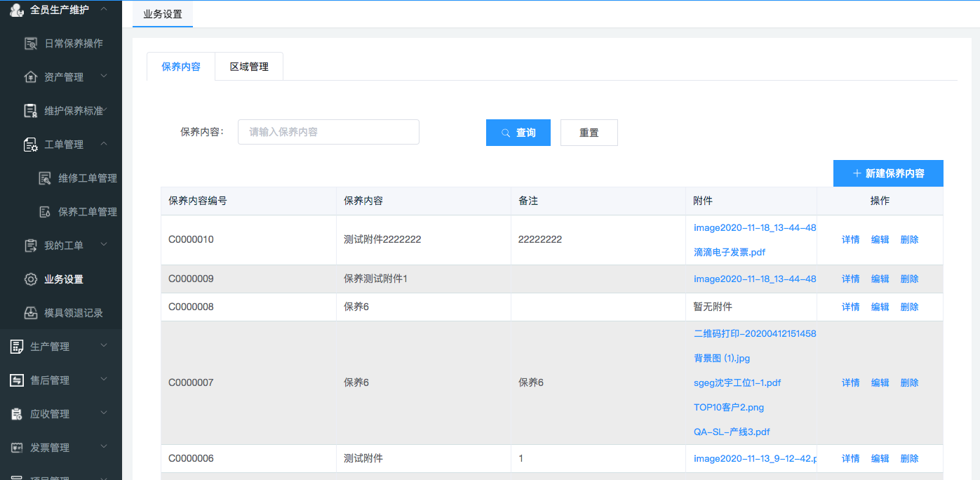
Task: Collapse the 全员生产维护 menu section
Action: pos(104,9)
